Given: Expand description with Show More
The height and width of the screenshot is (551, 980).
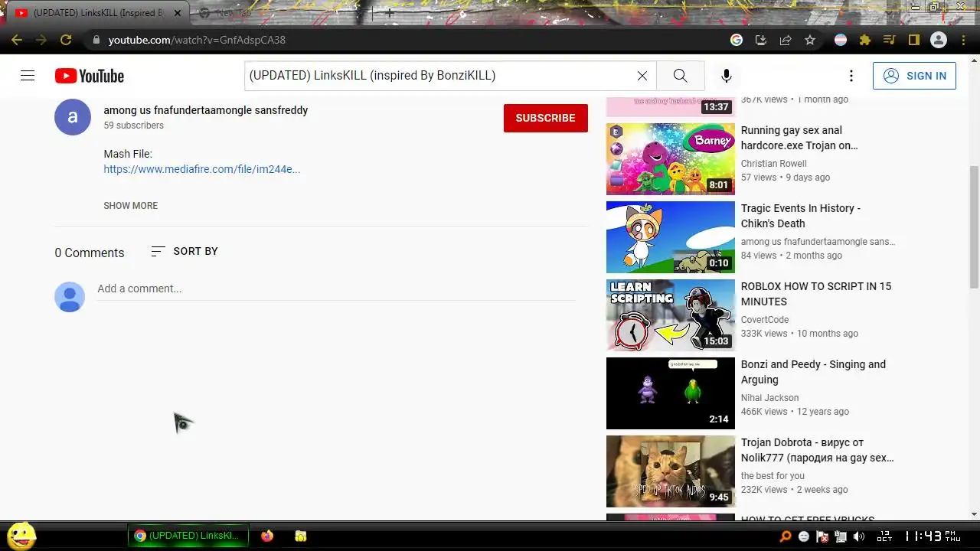Looking at the screenshot, I should point(130,205).
